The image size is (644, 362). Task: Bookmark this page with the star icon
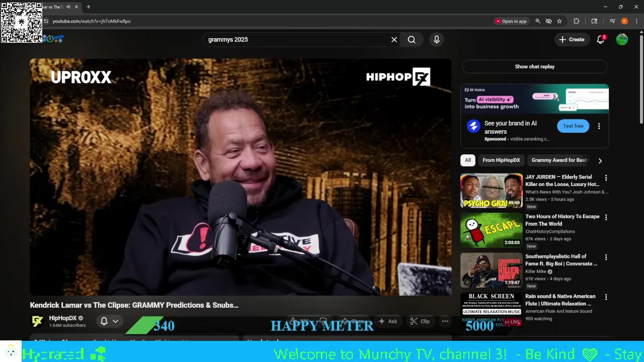[559, 21]
